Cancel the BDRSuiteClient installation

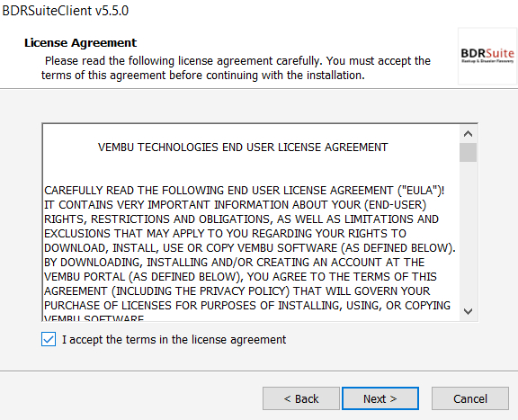(470, 398)
